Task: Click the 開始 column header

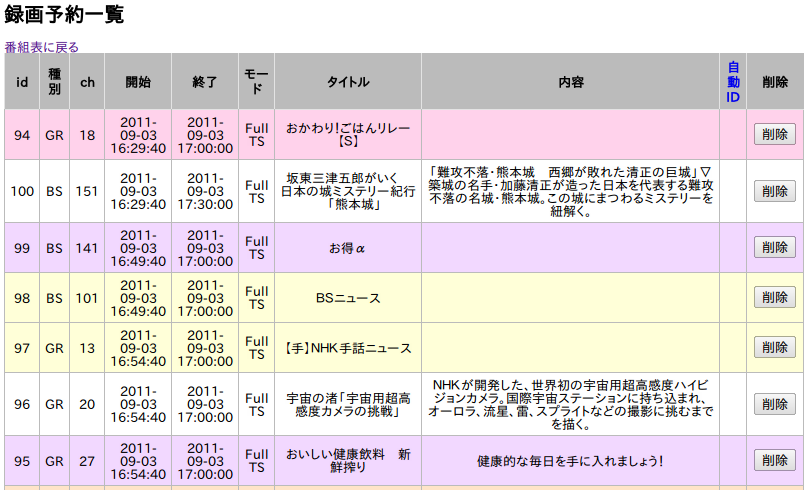Action: tap(138, 81)
